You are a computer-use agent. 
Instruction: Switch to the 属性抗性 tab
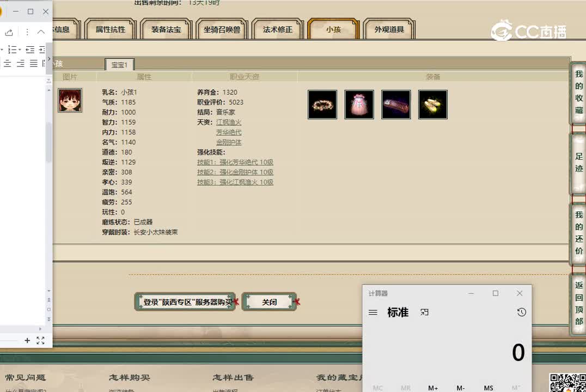coord(110,29)
